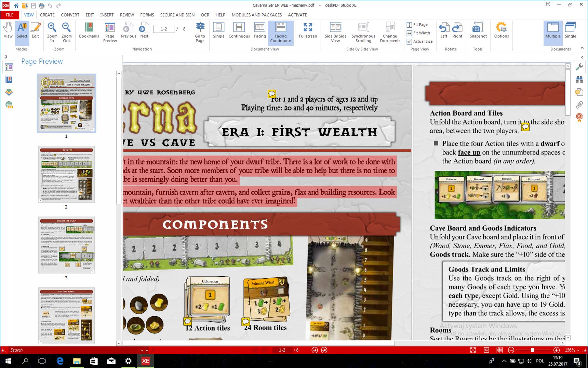Enable Synchronous Scrolling
The height and width of the screenshot is (368, 588).
[363, 32]
